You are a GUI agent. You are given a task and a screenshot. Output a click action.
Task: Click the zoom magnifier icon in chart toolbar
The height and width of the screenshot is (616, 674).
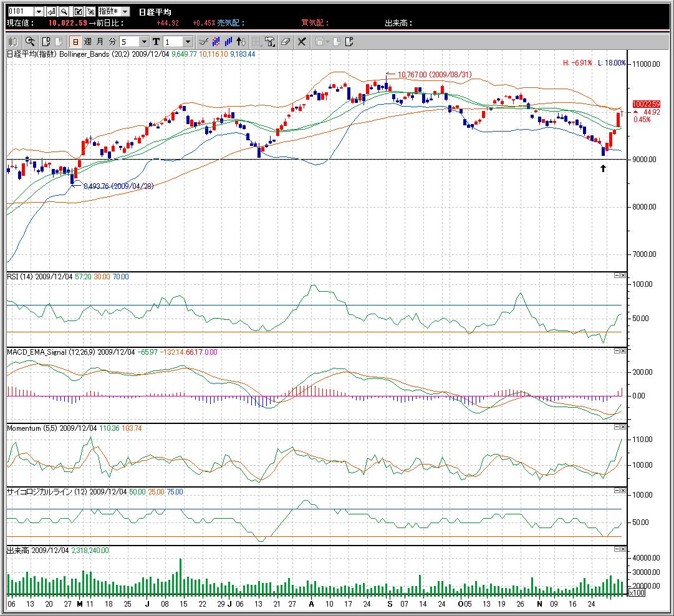tap(29, 42)
